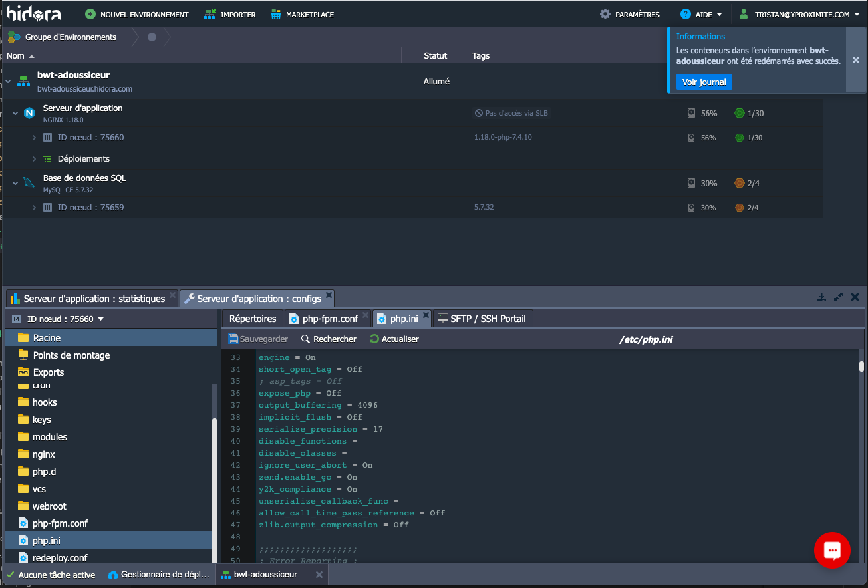The image size is (868, 588).
Task: Click the cloudlets icon on Serveur d'application row
Action: coord(739,114)
